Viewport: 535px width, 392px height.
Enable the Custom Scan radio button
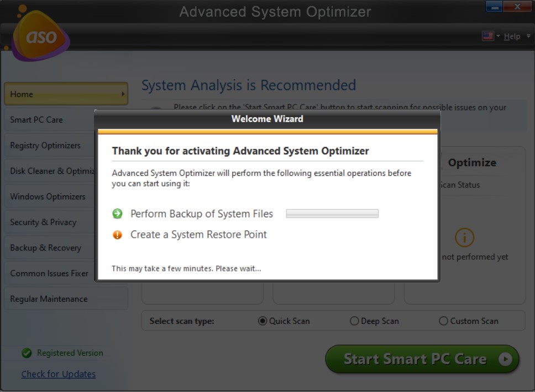pos(443,321)
